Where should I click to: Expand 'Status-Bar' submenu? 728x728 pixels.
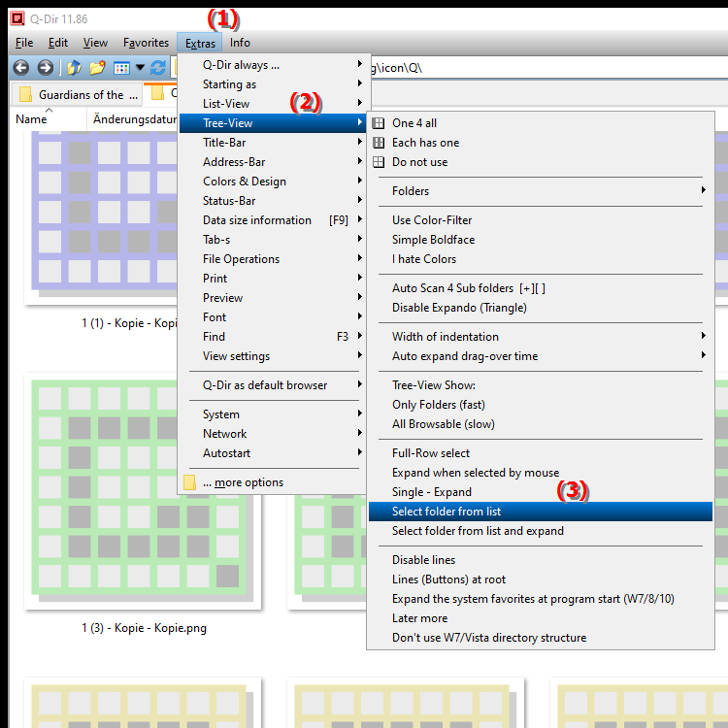[x=274, y=201]
